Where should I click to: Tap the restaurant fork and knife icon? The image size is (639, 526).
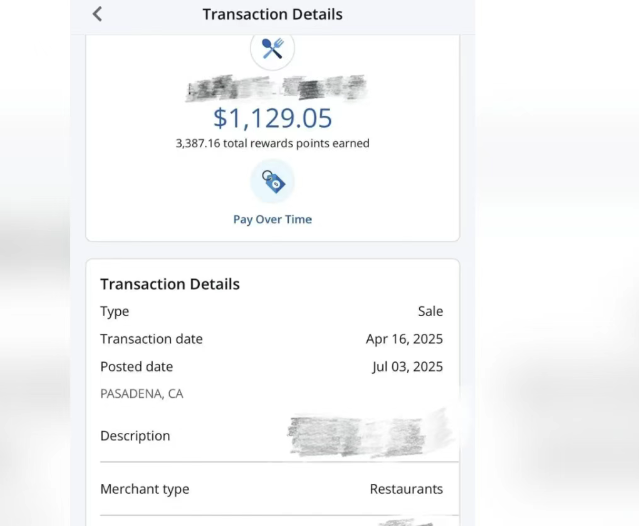pyautogui.click(x=272, y=49)
